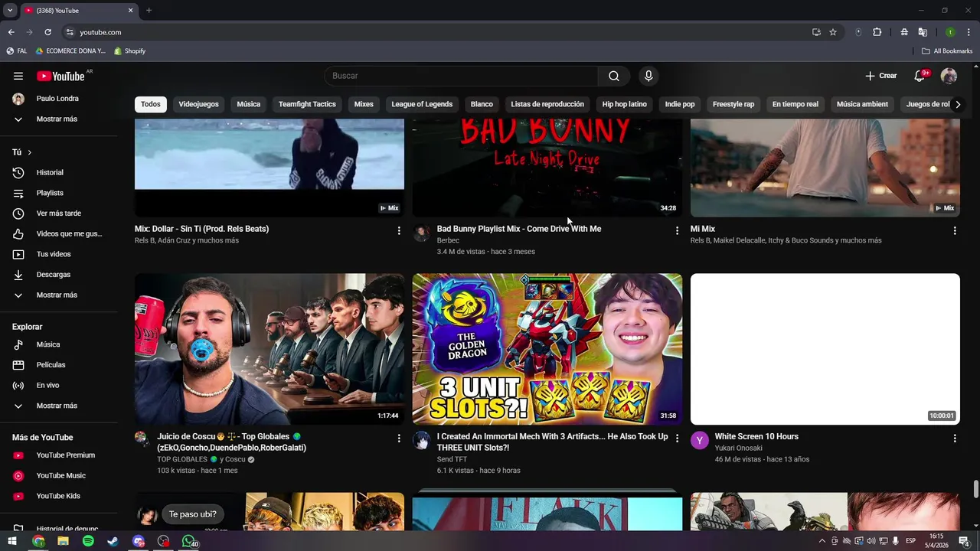Viewport: 980px width, 551px height.
Task: Open options for Mix: Dollar - Sin Ti
Action: [x=399, y=230]
